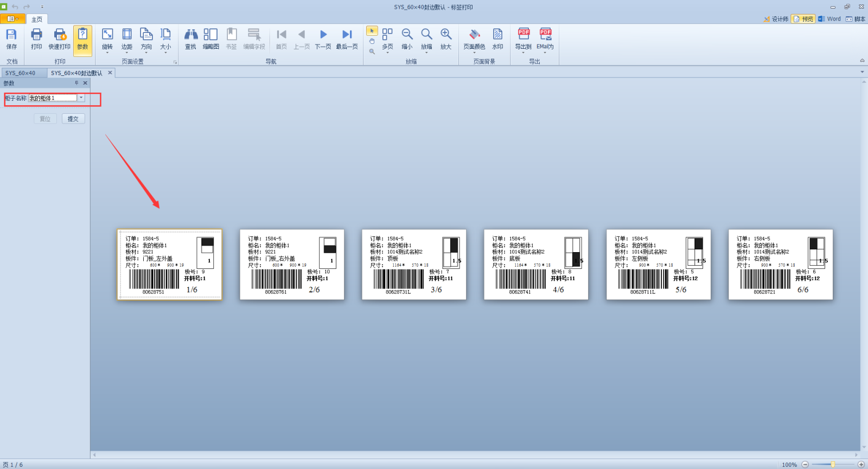Switch to 预览 preview mode

coord(803,19)
